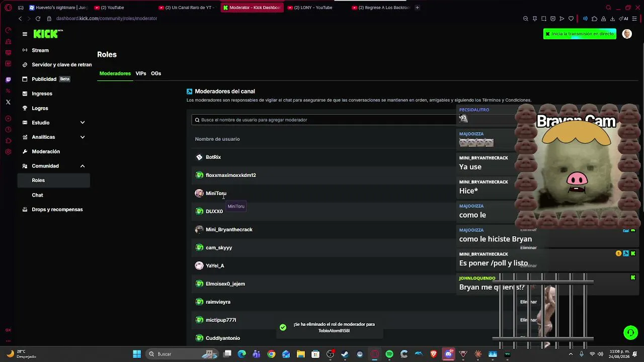Screen dimensions: 644x362
Task: Click floxxmaximoxxkdm12 moderator username
Action: pos(231,175)
